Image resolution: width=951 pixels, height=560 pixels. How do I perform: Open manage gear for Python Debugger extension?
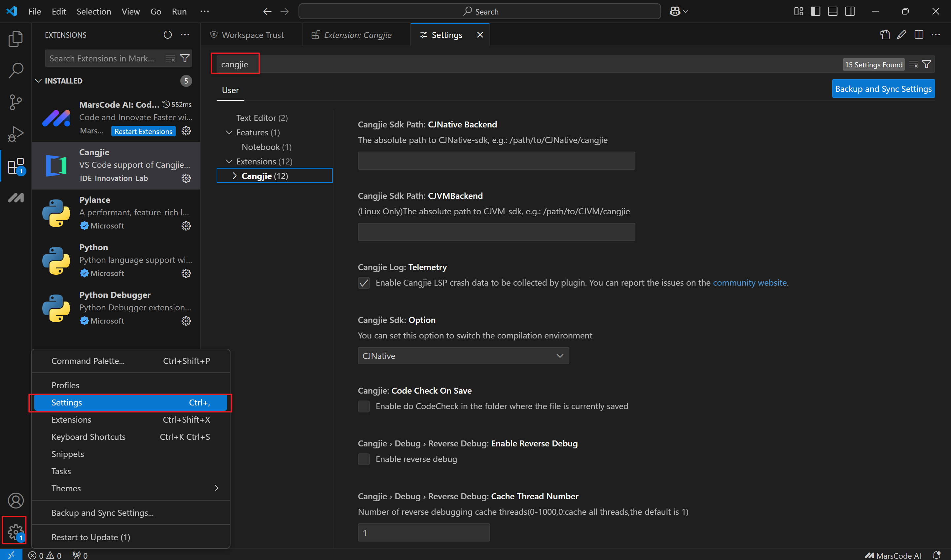click(186, 321)
